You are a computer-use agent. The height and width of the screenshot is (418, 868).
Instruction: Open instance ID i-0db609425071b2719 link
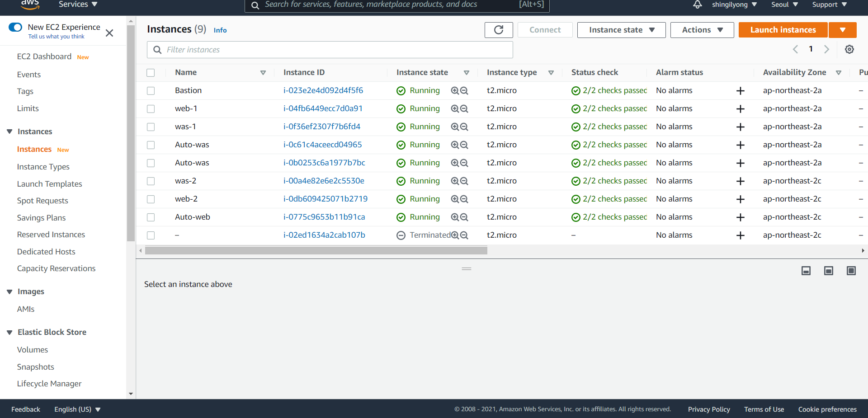pos(325,199)
